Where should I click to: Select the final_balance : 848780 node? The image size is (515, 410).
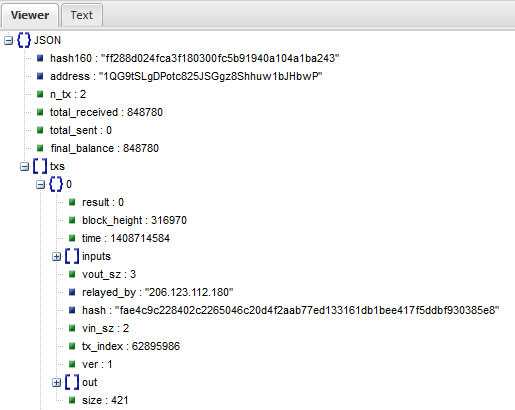tap(104, 148)
